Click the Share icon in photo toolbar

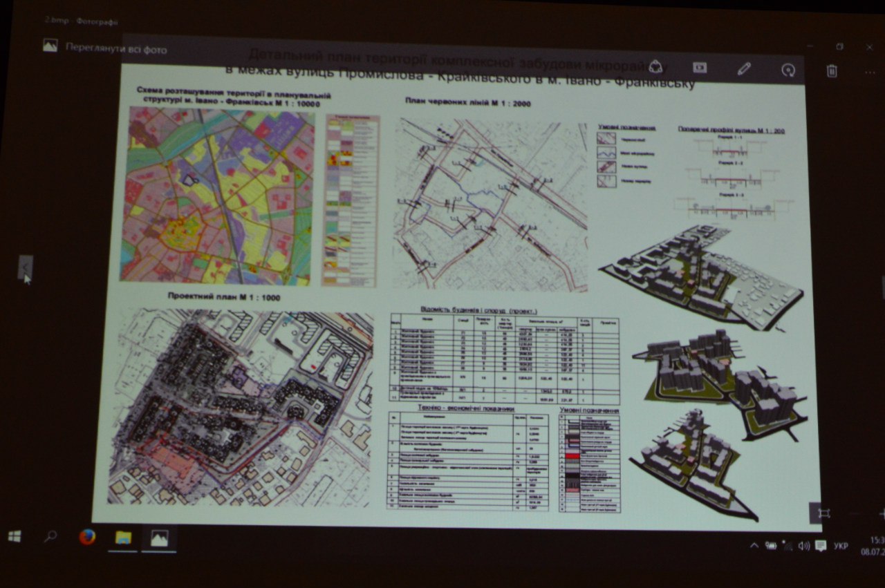[655, 67]
